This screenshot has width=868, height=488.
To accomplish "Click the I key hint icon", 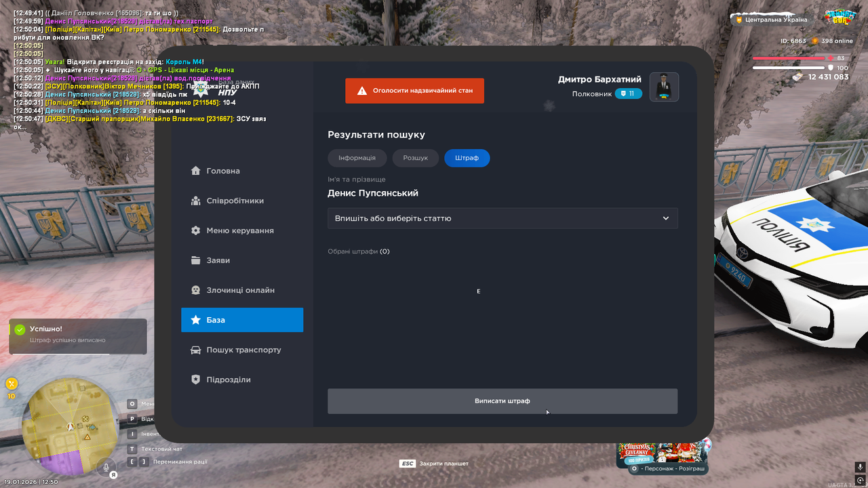I will click(132, 434).
